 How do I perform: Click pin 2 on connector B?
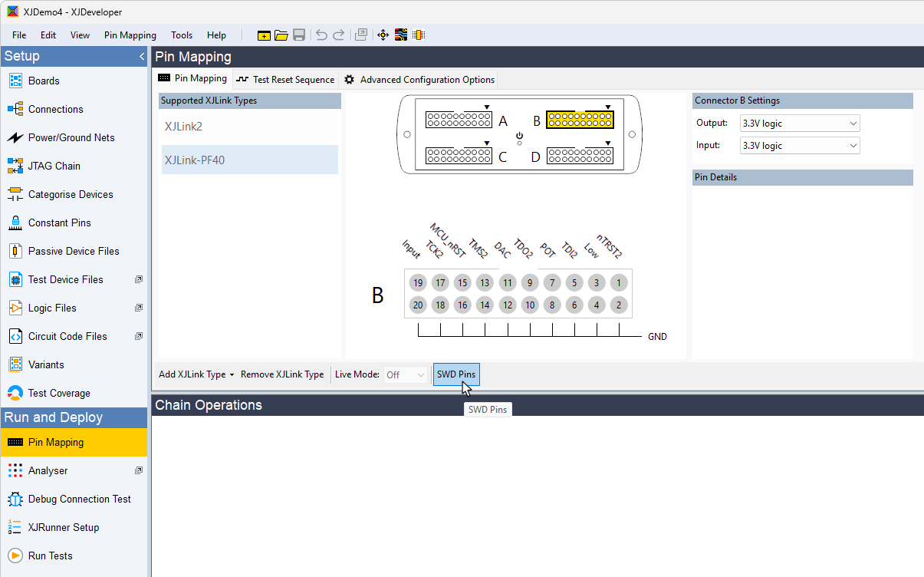tap(619, 305)
